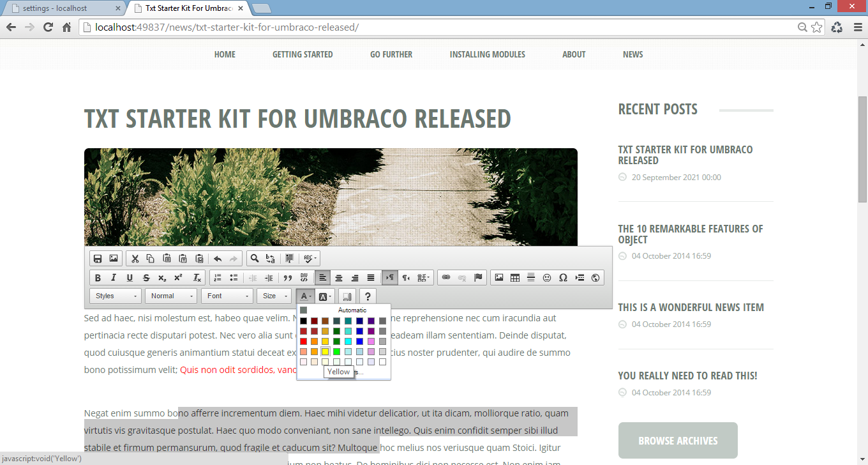The width and height of the screenshot is (868, 465).
Task: Open the background color dropdown
Action: [325, 296]
